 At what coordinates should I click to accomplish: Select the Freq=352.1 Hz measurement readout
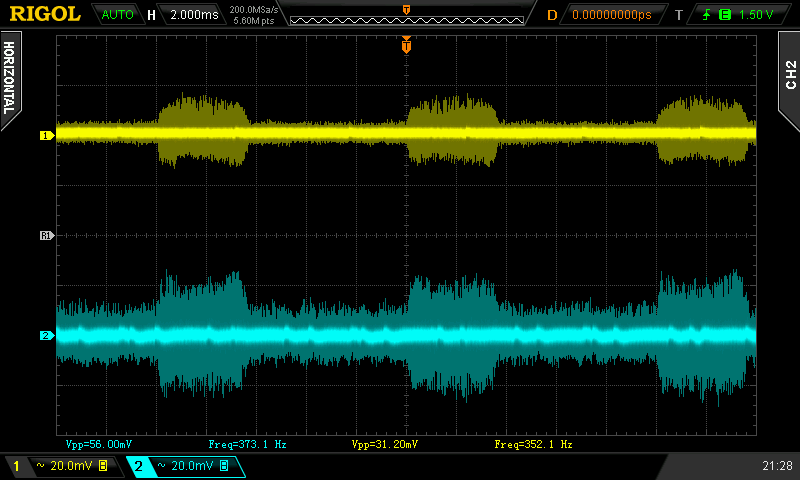pyautogui.click(x=533, y=443)
